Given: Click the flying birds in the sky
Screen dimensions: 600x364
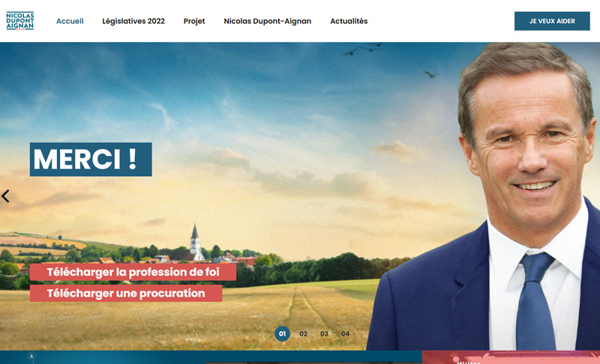Looking at the screenshot, I should pyautogui.click(x=364, y=49).
